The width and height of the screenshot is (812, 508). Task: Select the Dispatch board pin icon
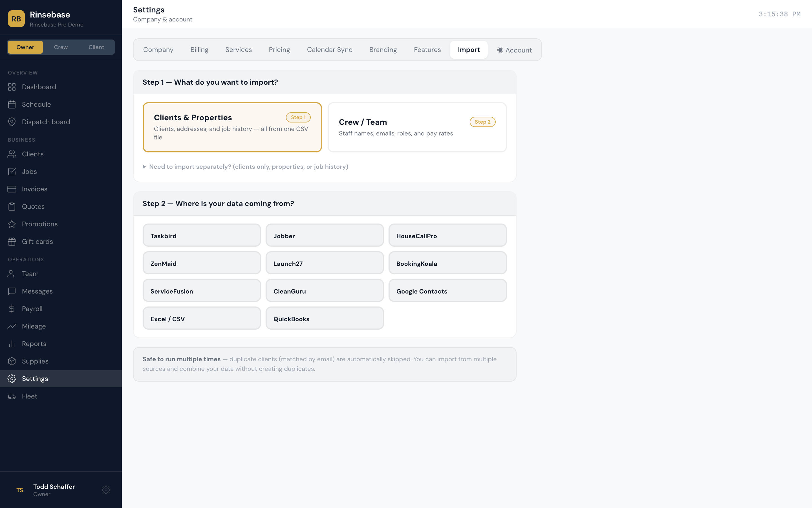click(12, 122)
